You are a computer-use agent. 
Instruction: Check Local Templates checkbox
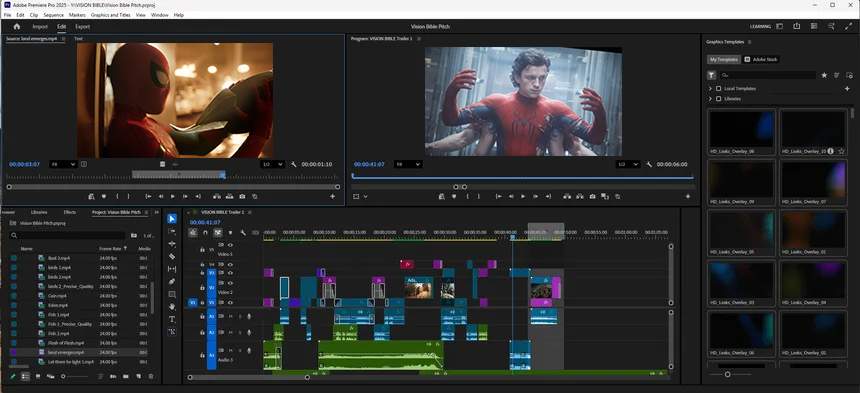tap(718, 88)
